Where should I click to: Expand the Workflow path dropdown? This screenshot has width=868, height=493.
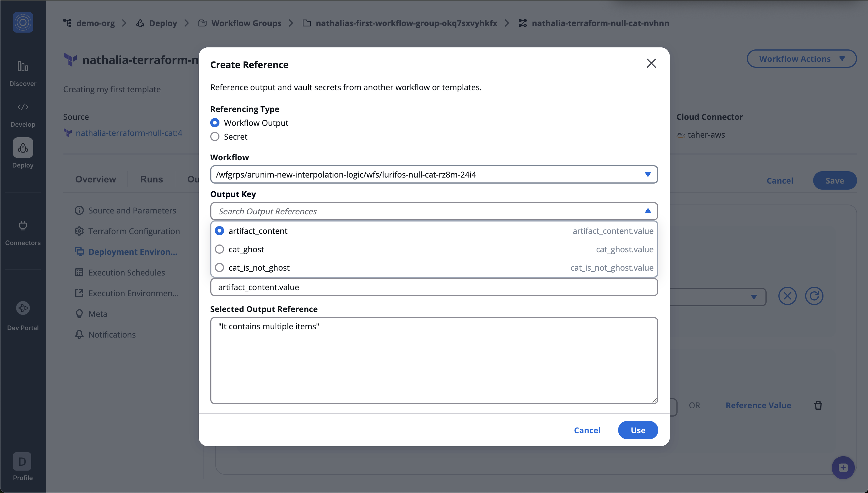647,175
